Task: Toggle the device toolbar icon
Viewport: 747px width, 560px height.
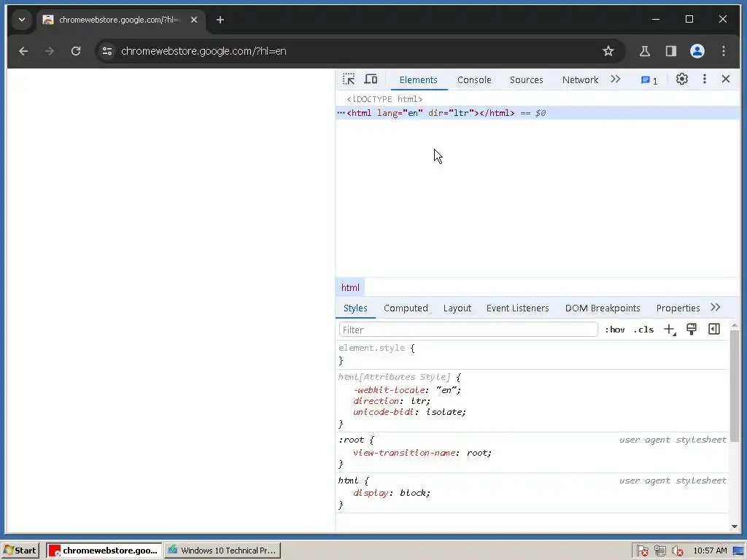Action: (x=371, y=79)
